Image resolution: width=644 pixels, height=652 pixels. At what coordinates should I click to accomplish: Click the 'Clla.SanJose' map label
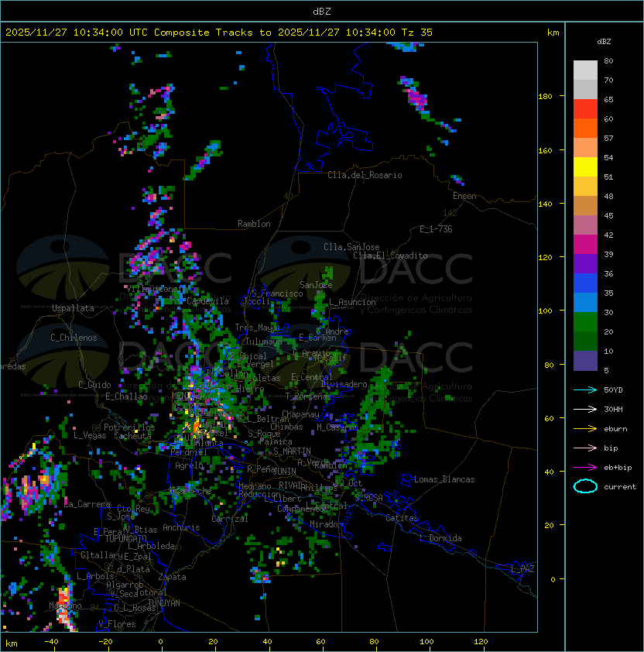pos(351,247)
